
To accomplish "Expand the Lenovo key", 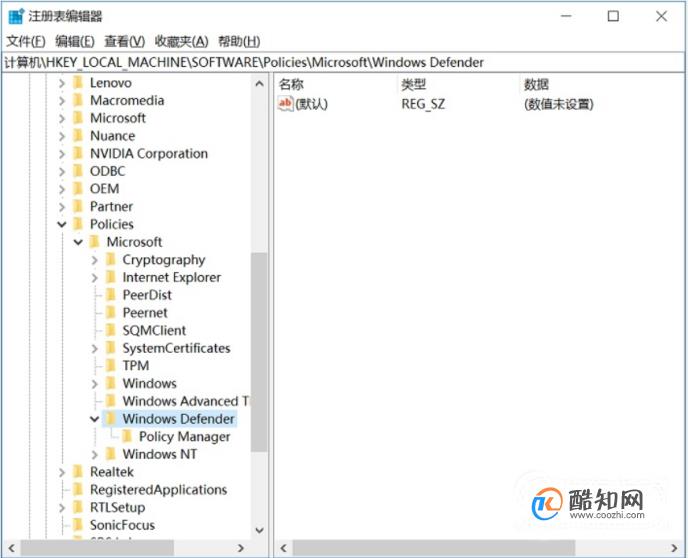I will point(62,83).
